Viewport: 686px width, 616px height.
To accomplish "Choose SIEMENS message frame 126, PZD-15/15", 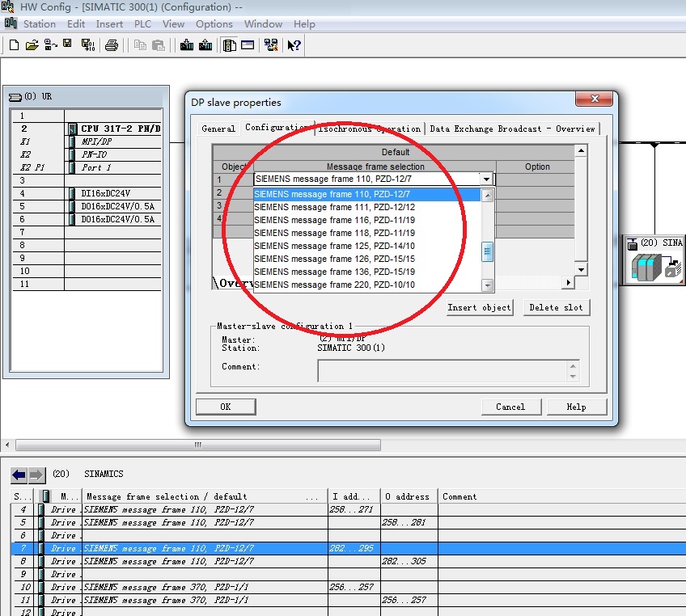I will 366,259.
